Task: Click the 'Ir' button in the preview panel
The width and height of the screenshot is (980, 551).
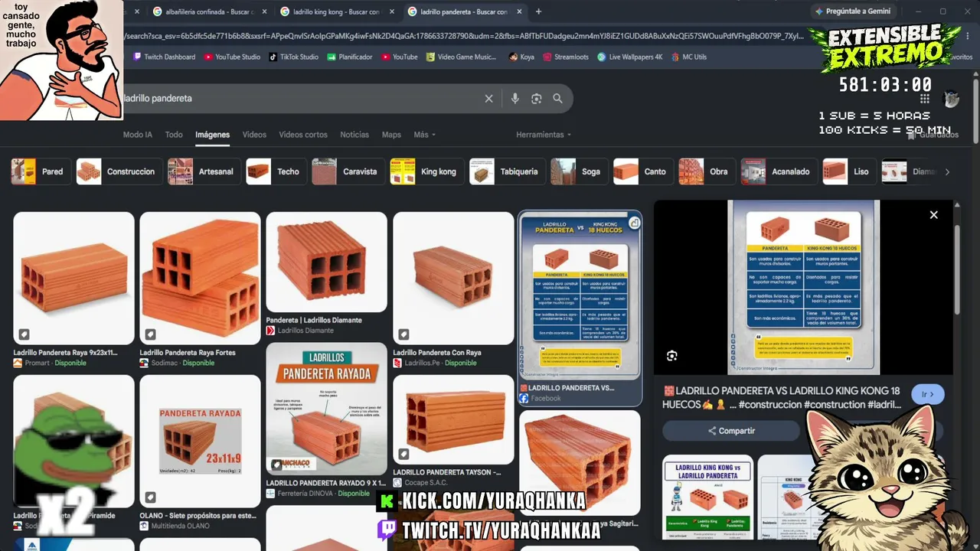Action: point(928,394)
